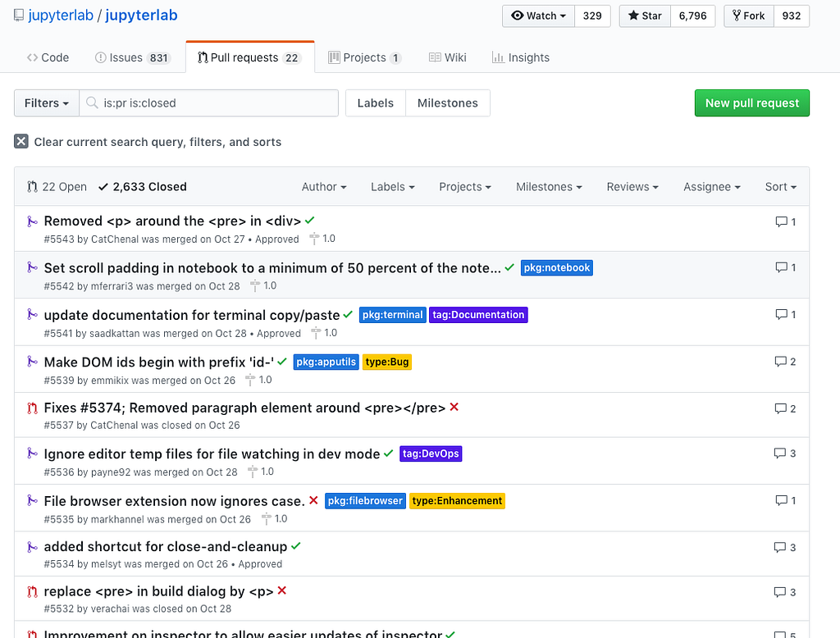The width and height of the screenshot is (840, 638).
Task: Click merged icon for Ignore editor temp files
Action: tap(32, 454)
